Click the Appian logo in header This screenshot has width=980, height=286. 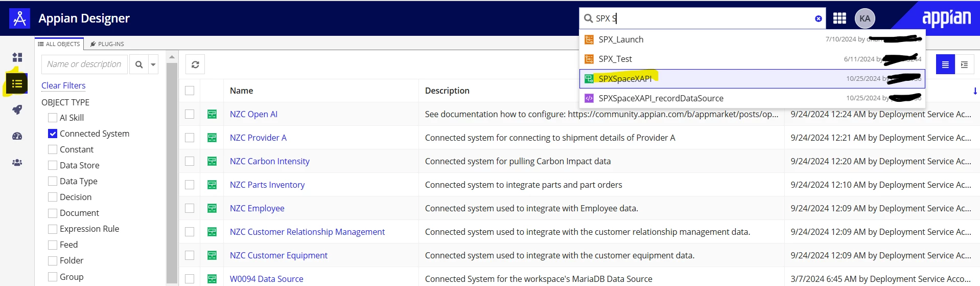[946, 18]
